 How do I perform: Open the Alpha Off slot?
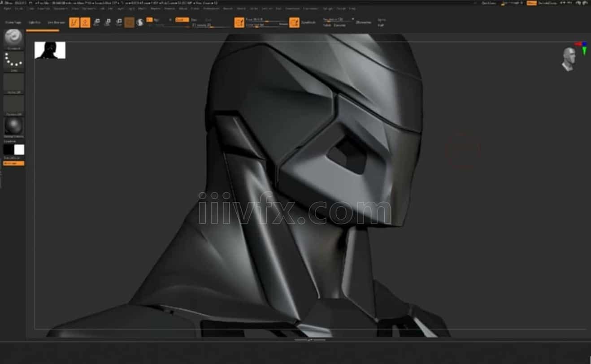pyautogui.click(x=13, y=83)
